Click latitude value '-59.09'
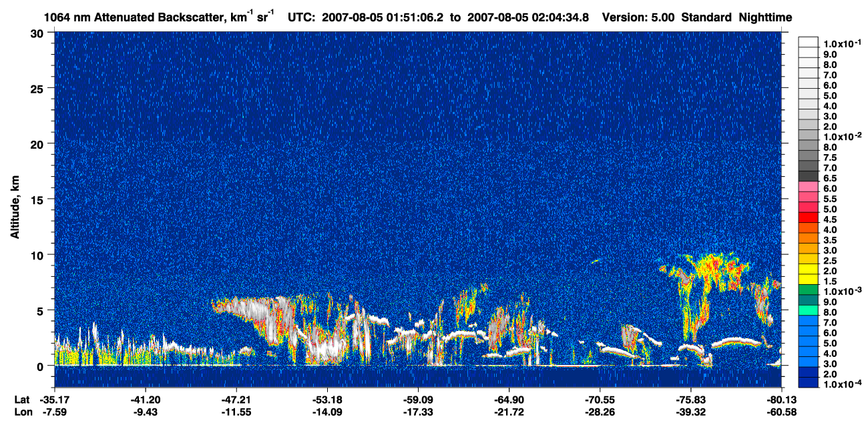The width and height of the screenshot is (868, 445). (x=418, y=399)
